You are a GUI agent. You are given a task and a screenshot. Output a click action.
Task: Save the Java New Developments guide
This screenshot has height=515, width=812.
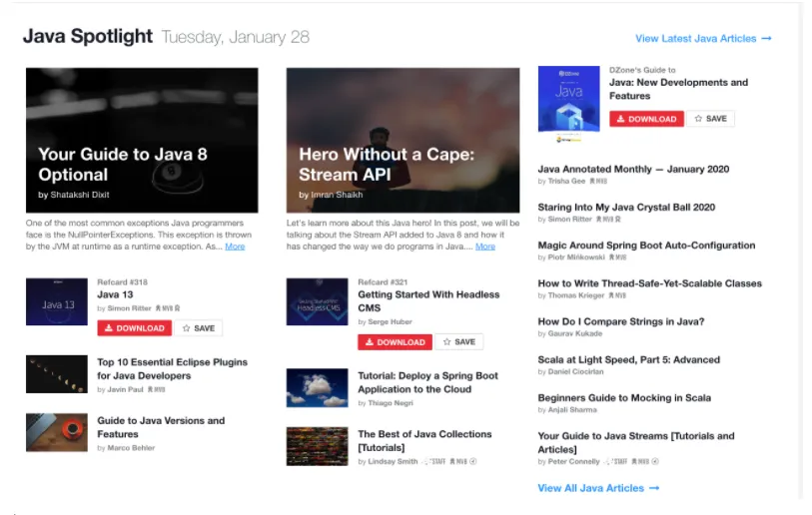click(711, 119)
